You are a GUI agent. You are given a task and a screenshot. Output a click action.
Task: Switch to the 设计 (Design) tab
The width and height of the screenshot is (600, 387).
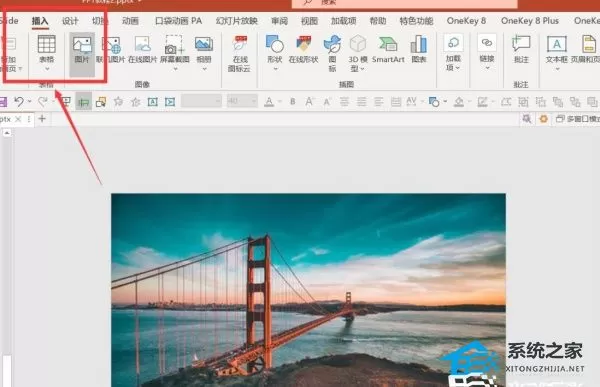70,21
